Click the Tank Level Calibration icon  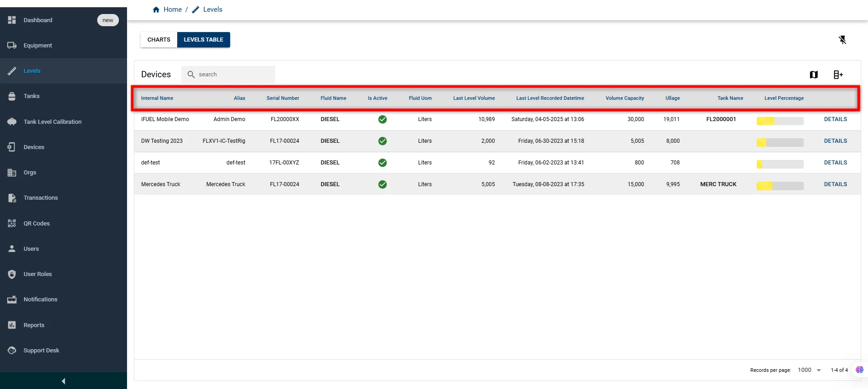(12, 122)
